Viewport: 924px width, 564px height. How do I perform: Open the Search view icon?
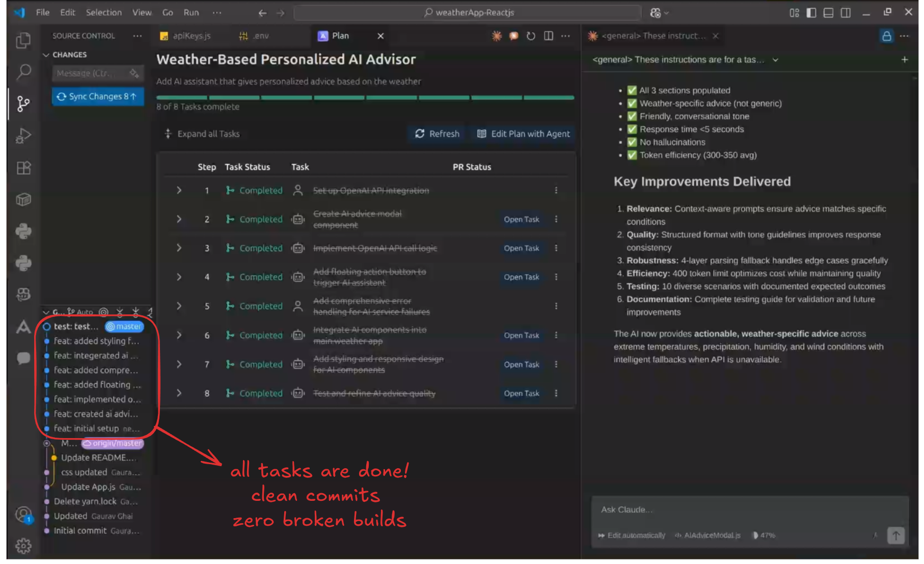click(23, 72)
